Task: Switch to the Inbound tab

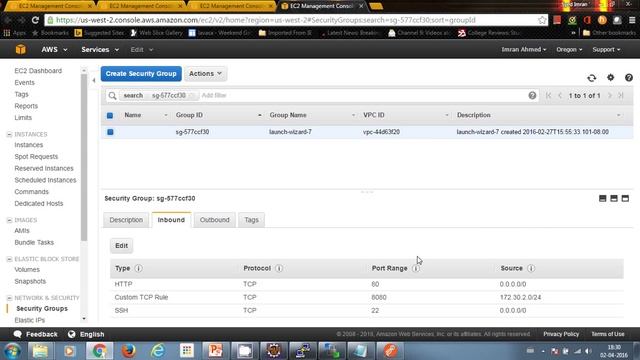Action: 171,220
